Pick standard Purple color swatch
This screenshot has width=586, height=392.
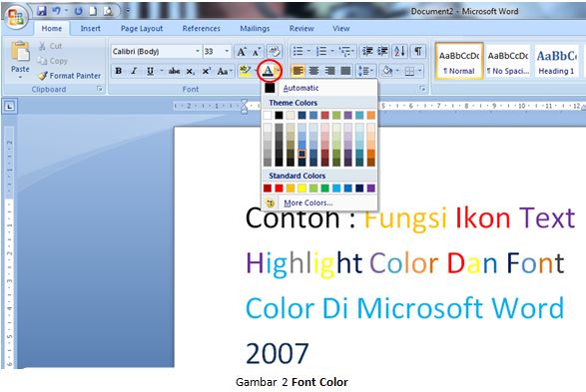(x=370, y=188)
